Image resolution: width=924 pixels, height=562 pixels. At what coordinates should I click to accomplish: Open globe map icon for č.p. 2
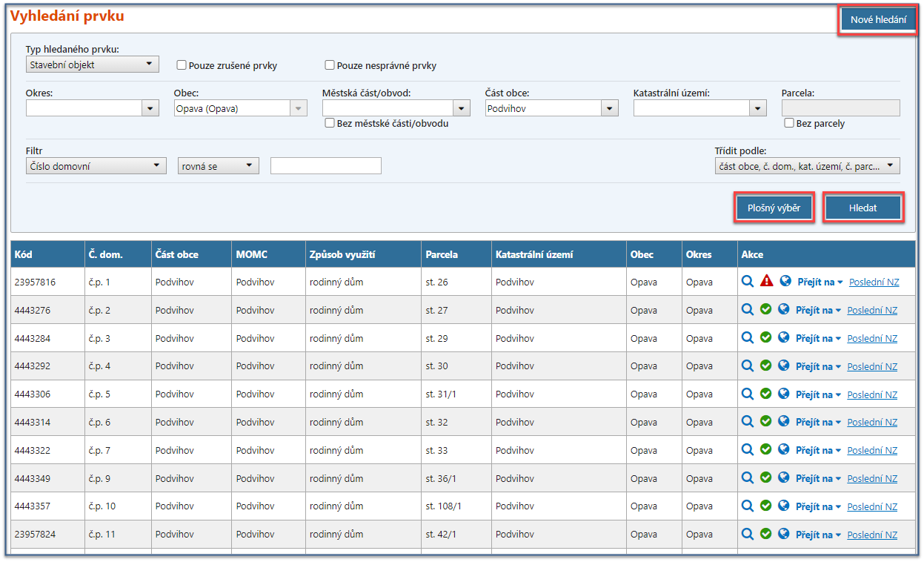(x=783, y=309)
